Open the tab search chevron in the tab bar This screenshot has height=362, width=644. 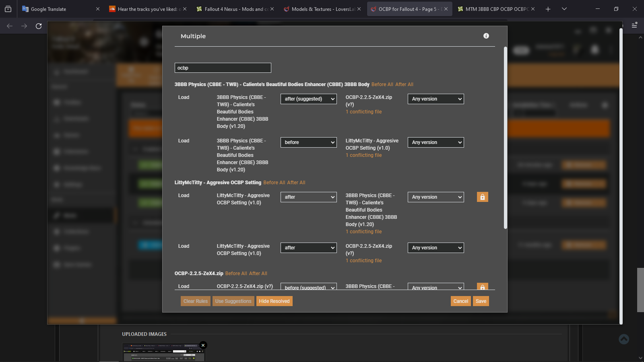[564, 9]
